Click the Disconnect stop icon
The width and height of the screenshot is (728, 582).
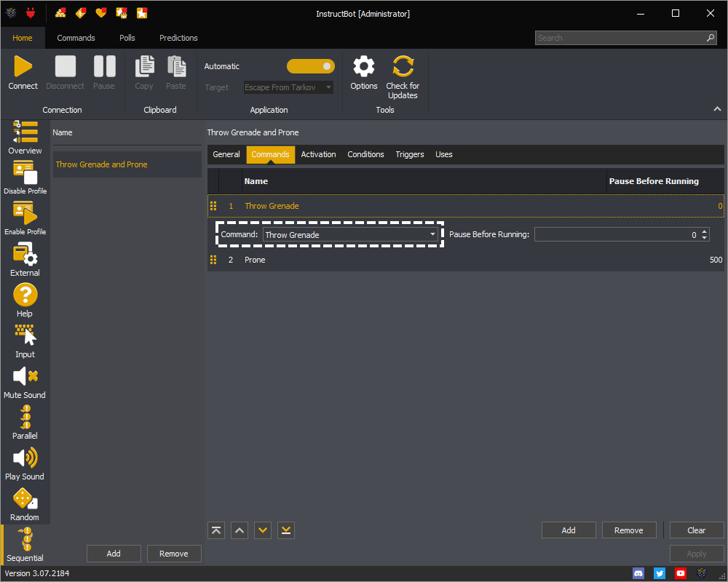[x=65, y=66]
